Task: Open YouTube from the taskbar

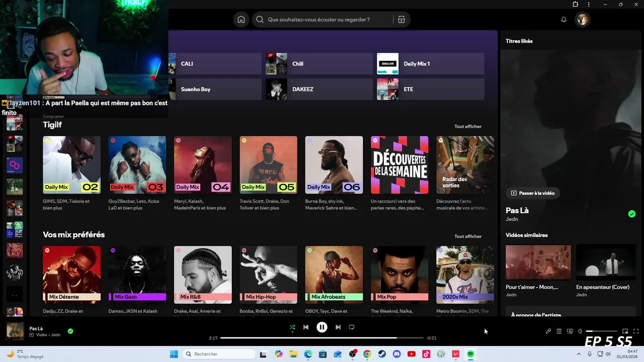Action: click(x=412, y=354)
